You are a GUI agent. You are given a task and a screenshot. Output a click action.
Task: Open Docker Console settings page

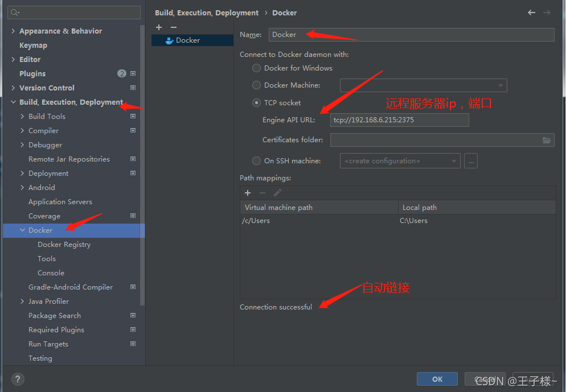click(51, 273)
